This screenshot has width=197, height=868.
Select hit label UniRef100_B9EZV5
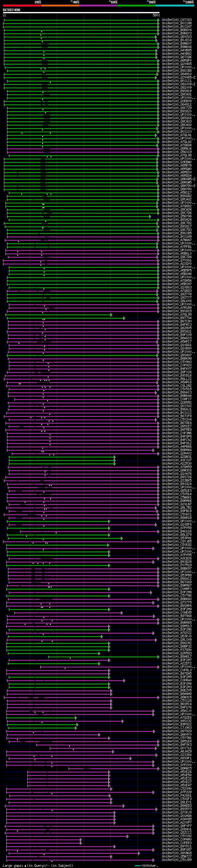[177, 690]
